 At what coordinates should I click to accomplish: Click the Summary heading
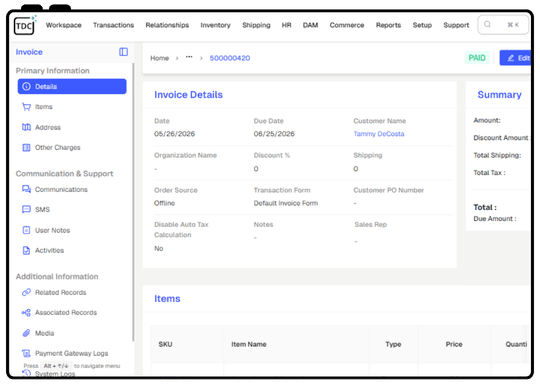click(499, 95)
